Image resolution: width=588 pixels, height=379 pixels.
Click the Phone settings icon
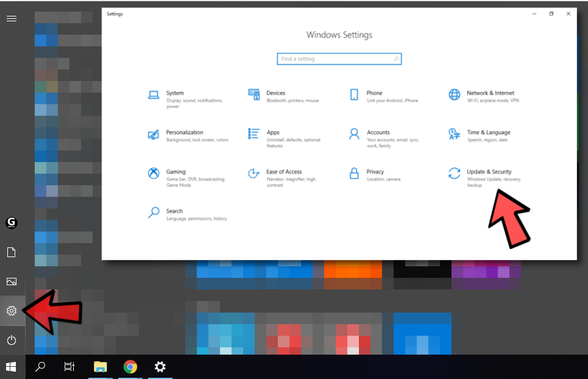click(354, 94)
